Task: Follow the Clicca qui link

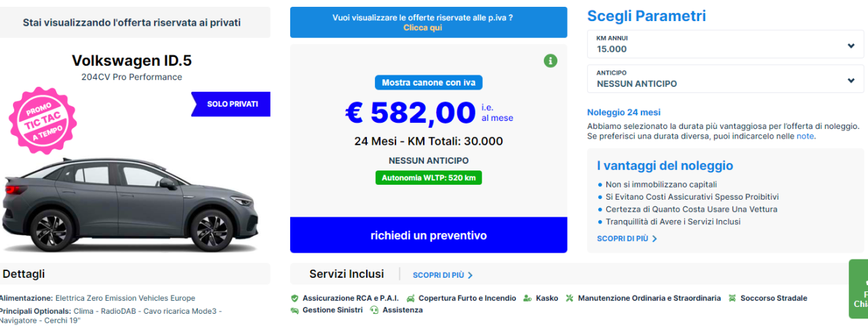Action: [x=422, y=28]
